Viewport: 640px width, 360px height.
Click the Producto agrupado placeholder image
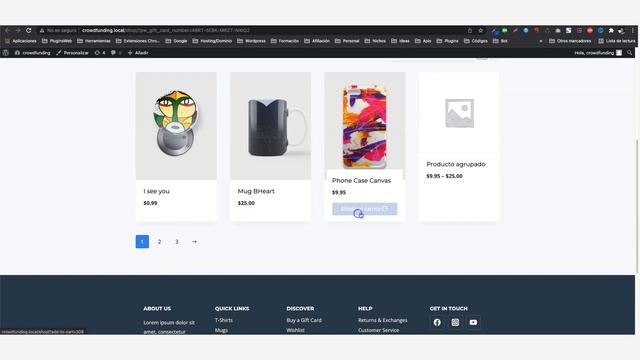click(x=459, y=113)
